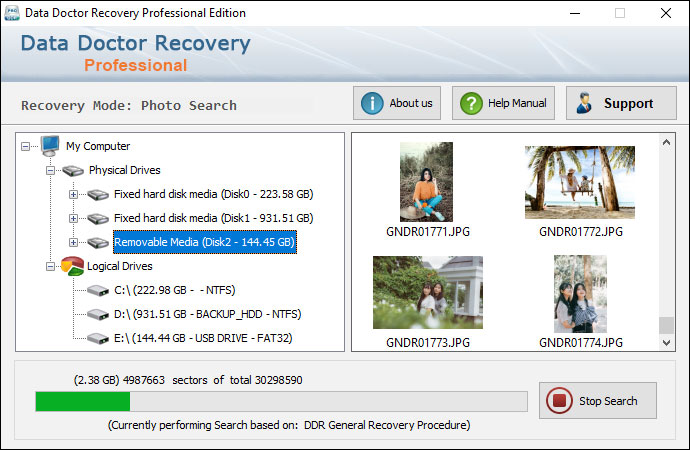Click the C:\ drive icon
This screenshot has width=690, height=450.
click(x=97, y=290)
